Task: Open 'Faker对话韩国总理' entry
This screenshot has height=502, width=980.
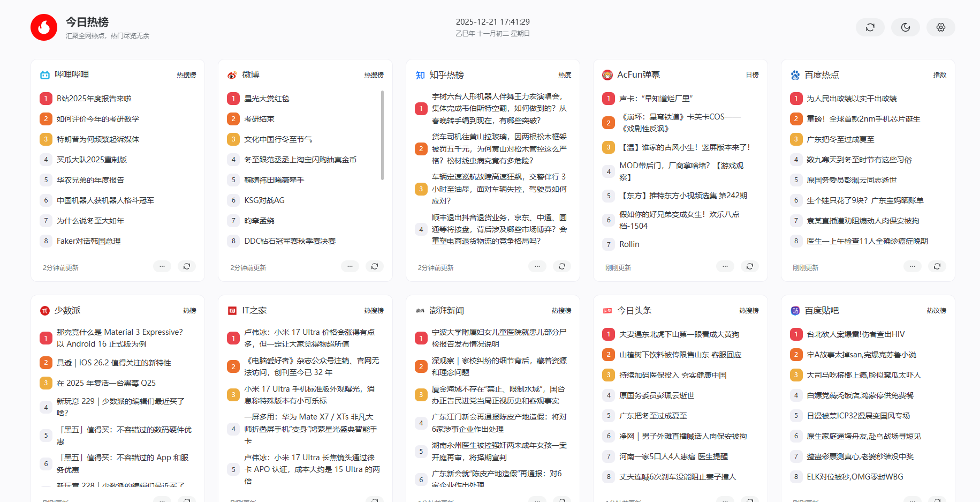Action: (89, 241)
